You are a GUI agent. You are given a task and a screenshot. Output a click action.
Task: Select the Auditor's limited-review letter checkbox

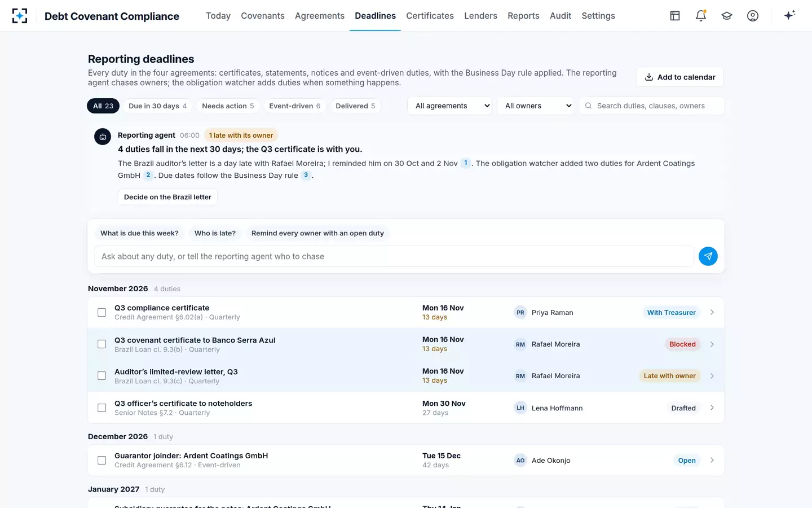coord(102,376)
